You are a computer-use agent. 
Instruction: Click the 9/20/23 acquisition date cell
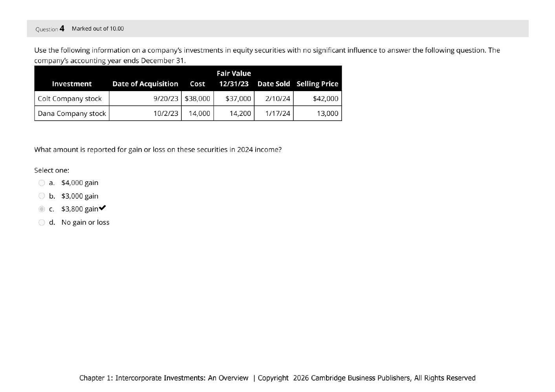click(x=145, y=99)
